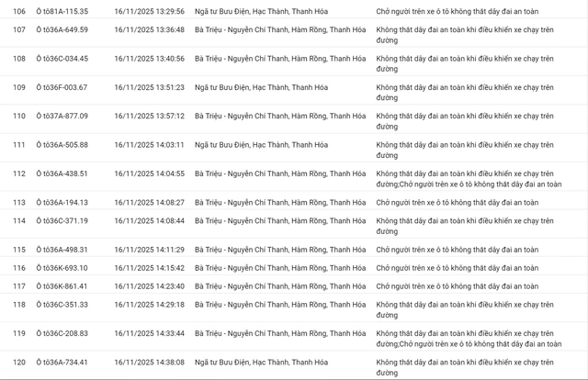The width and height of the screenshot is (588, 380).
Task: Click license plate 81A-115.35 cell
Action: pyautogui.click(x=66, y=12)
